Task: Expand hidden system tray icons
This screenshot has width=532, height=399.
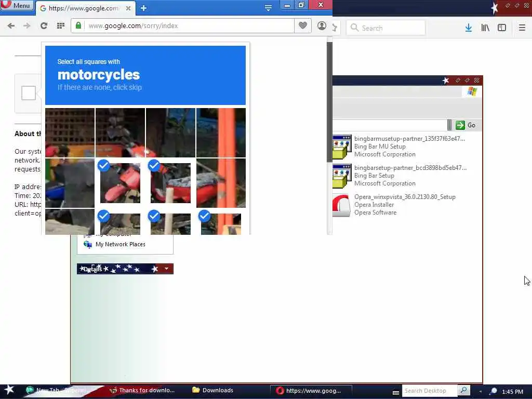Action: click(x=481, y=392)
